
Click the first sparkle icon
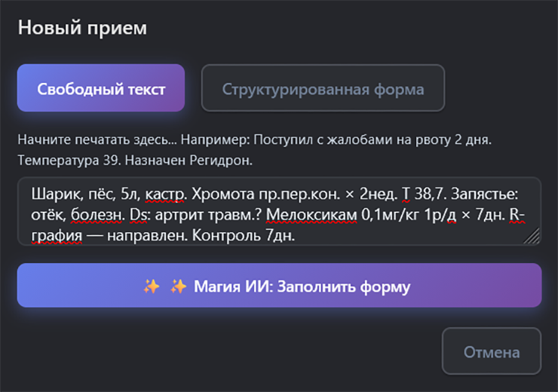pyautogui.click(x=151, y=286)
